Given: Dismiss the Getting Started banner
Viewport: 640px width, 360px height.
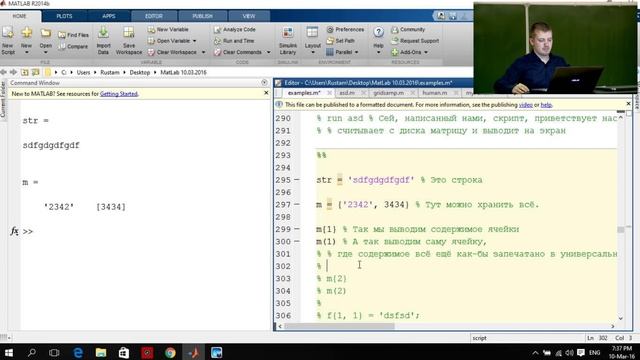Looking at the screenshot, I should [x=266, y=93].
